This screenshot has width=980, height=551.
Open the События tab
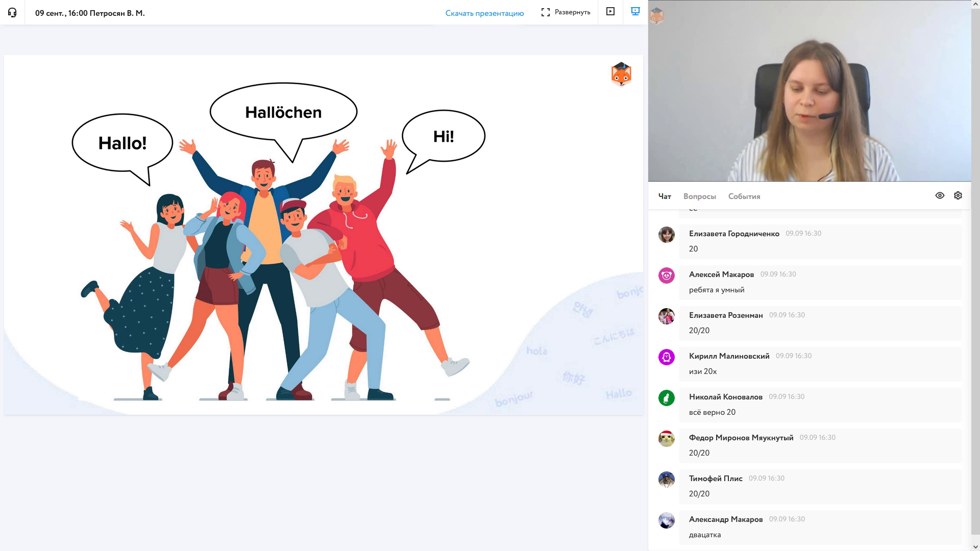pos(744,196)
